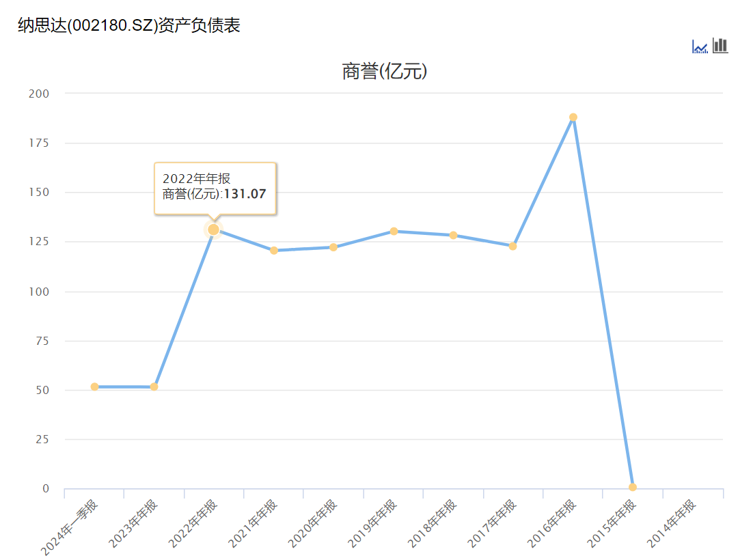Select the 2020年年报 data point
The width and height of the screenshot is (753, 560).
click(333, 247)
